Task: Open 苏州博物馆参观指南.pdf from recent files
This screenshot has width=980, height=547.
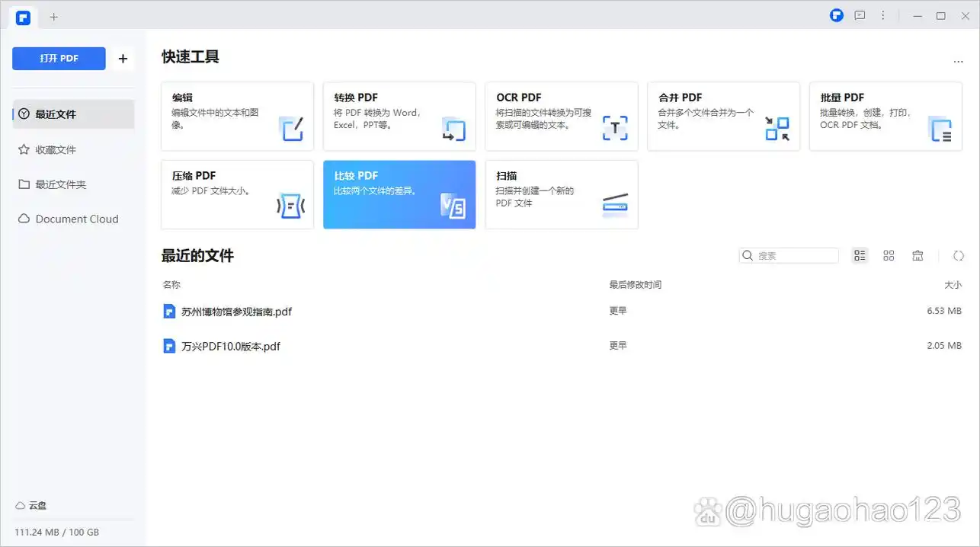Action: point(236,312)
